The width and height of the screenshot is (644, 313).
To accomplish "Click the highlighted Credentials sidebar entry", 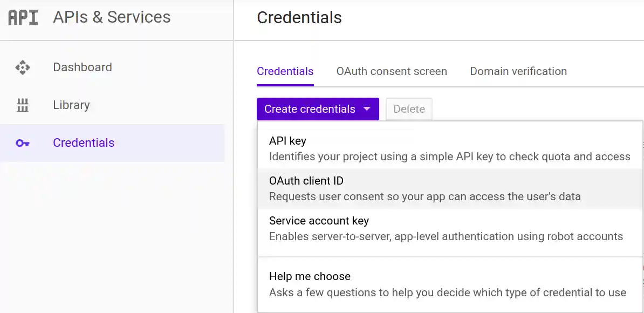I will point(83,142).
